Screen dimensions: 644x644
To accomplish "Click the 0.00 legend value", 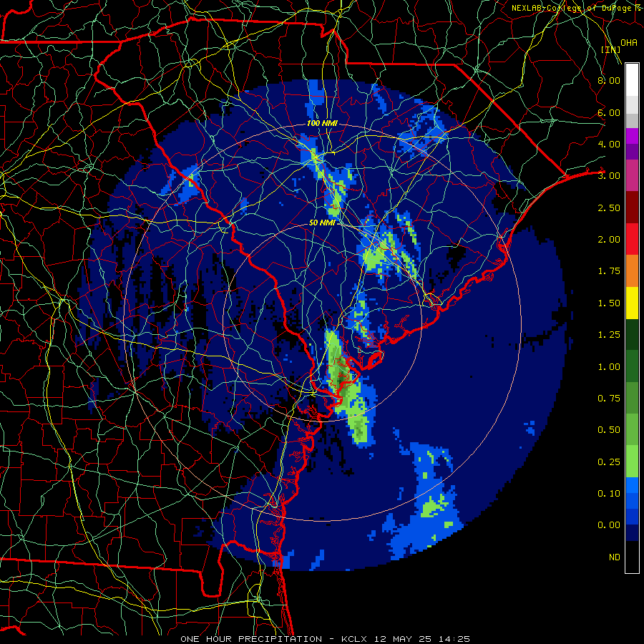I will click(x=609, y=525).
